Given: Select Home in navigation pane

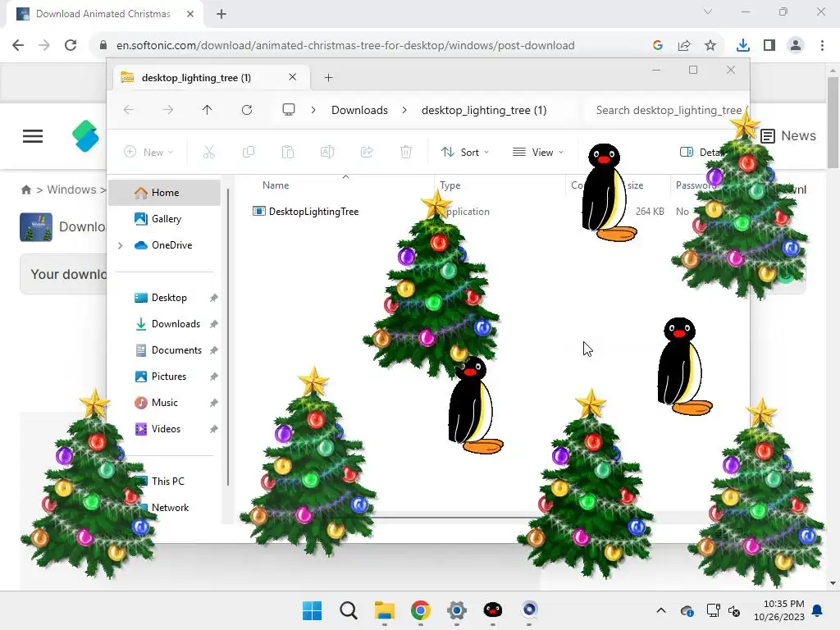Looking at the screenshot, I should tap(164, 193).
